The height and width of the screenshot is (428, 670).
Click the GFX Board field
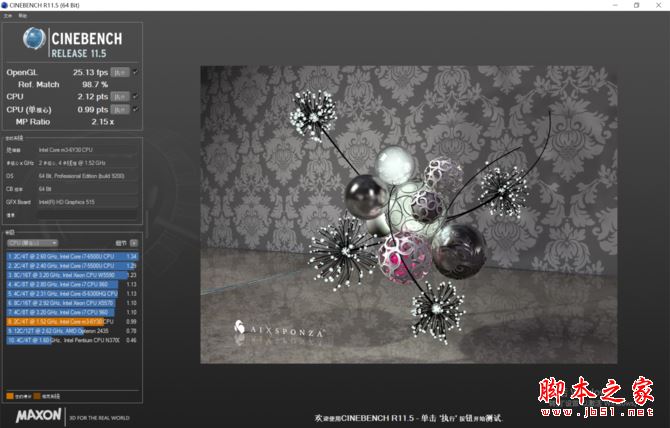[88, 202]
